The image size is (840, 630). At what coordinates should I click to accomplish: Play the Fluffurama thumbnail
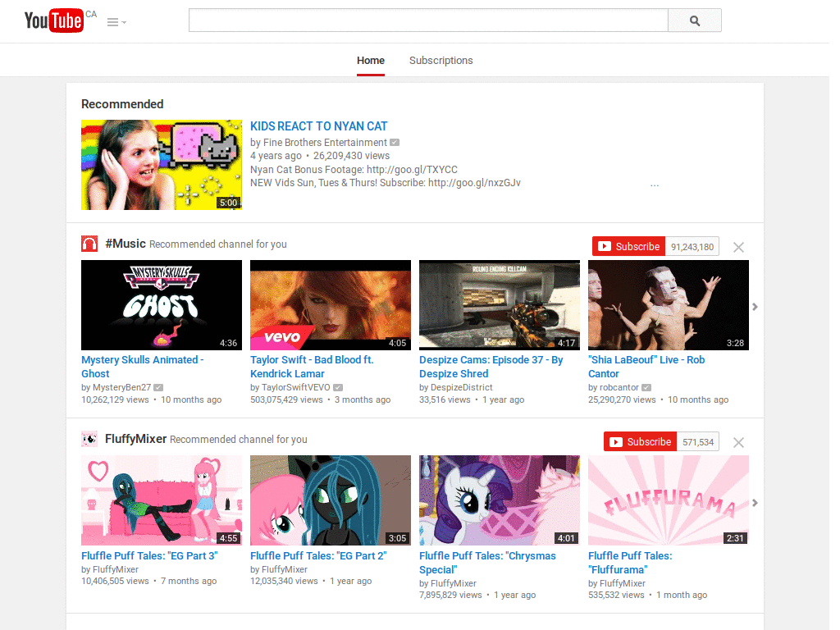pyautogui.click(x=669, y=500)
